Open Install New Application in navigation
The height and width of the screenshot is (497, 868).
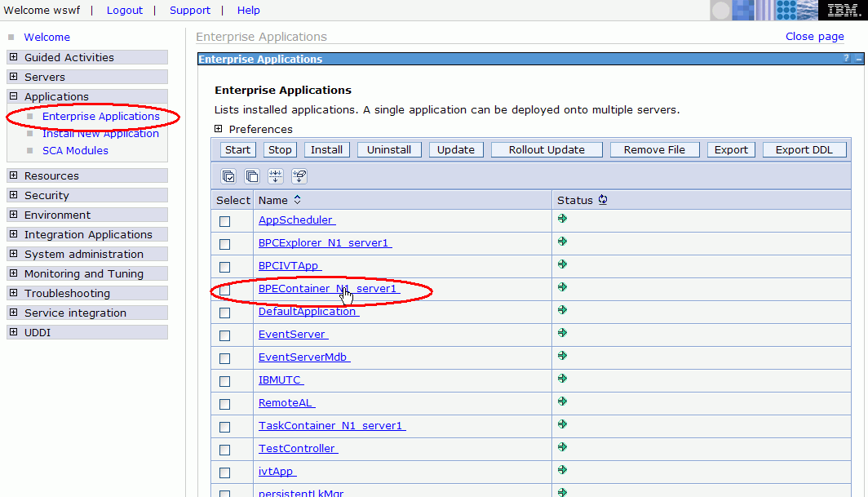click(x=101, y=134)
